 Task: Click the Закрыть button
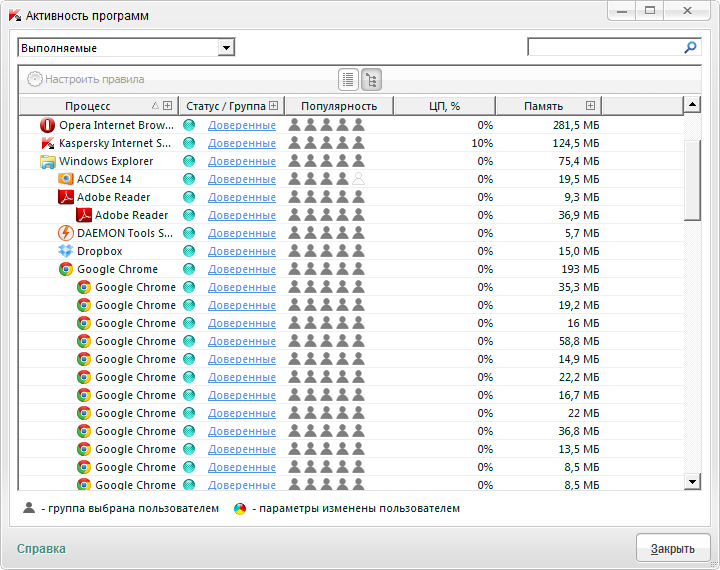coord(673,548)
